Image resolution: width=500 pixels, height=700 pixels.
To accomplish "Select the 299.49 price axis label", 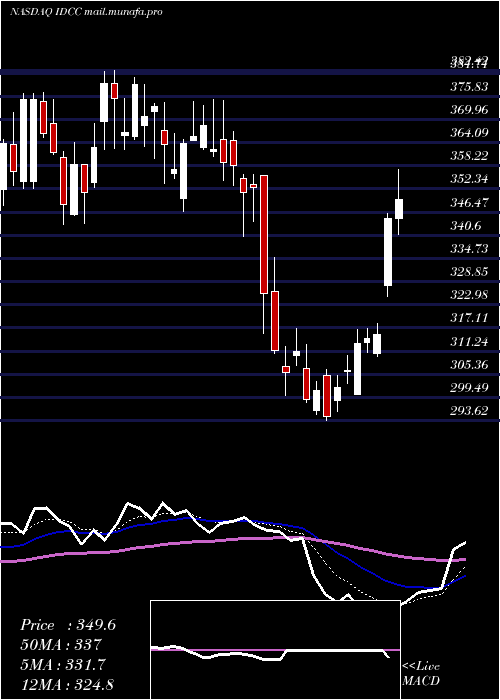I will [469, 388].
